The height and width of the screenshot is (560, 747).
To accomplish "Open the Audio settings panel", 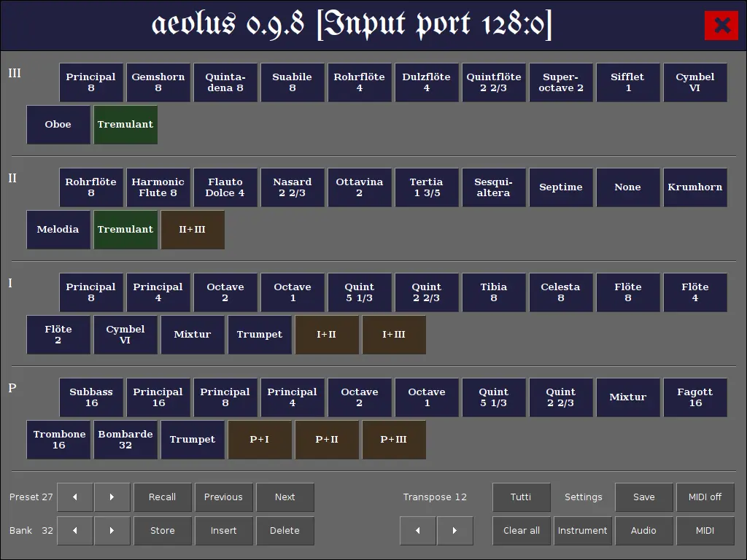I will pyautogui.click(x=644, y=531).
